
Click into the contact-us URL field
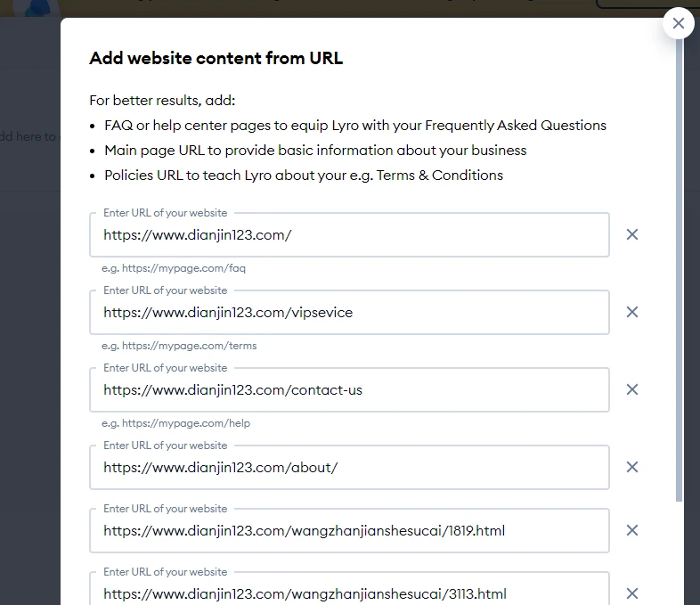[349, 389]
